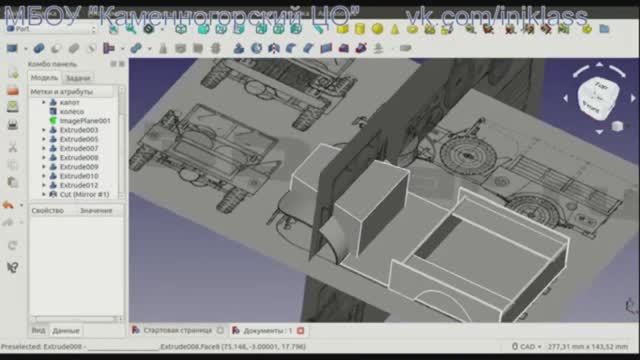Screen dimensions: 640x360
Task: Create a yellow cylinder primitive
Action: 360,29
